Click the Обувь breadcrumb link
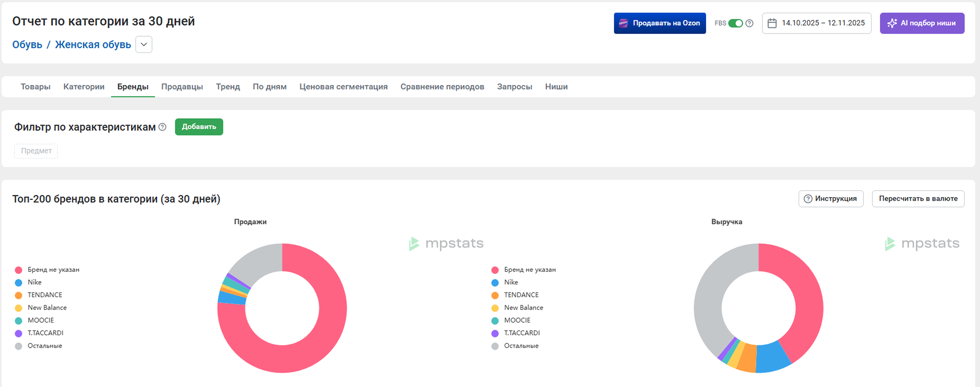Image resolution: width=980 pixels, height=387 pixels. (27, 44)
